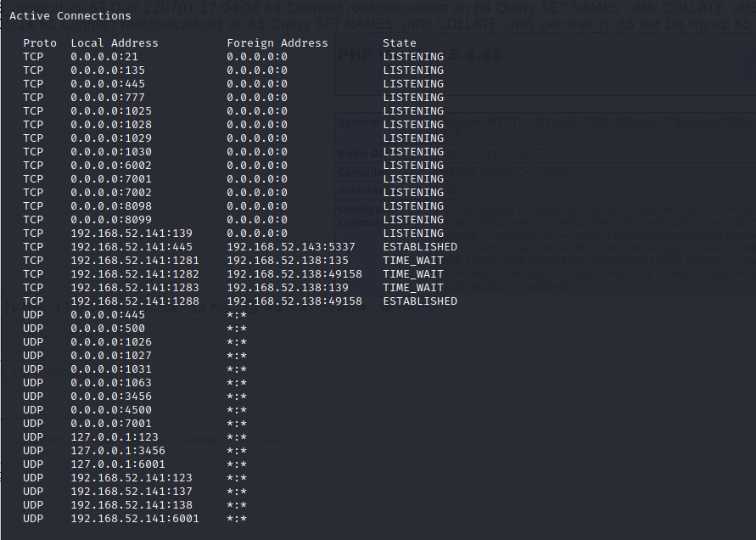
Task: Click the Proto column header
Action: click(40, 42)
